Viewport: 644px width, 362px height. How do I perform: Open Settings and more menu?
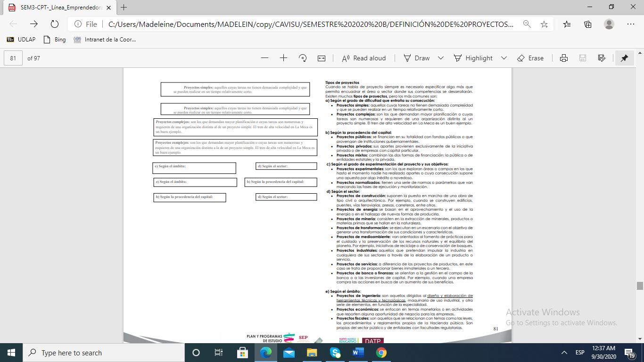pos(631,24)
